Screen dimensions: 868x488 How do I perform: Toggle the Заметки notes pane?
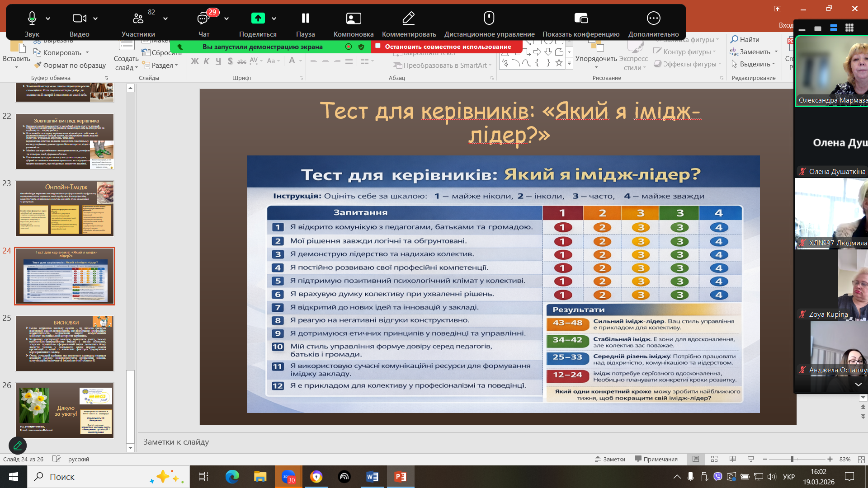610,459
